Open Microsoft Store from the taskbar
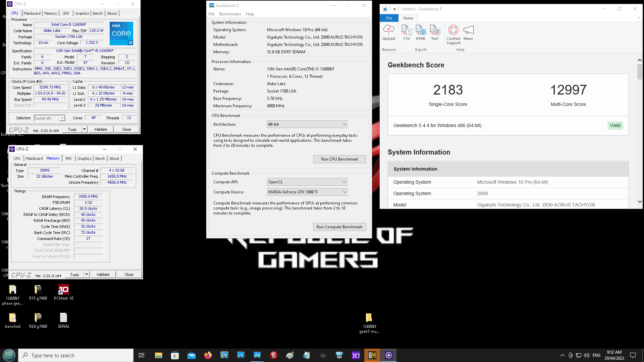 pos(175,355)
